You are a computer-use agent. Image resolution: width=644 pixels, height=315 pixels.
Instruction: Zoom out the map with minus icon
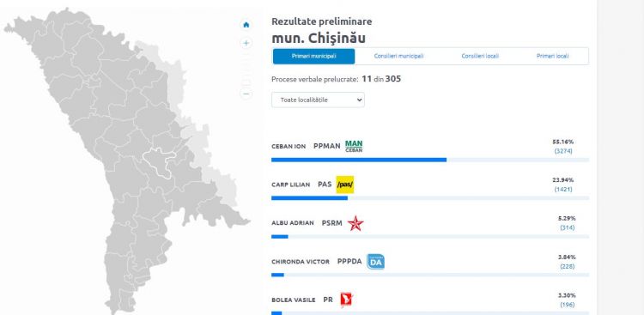[246, 94]
